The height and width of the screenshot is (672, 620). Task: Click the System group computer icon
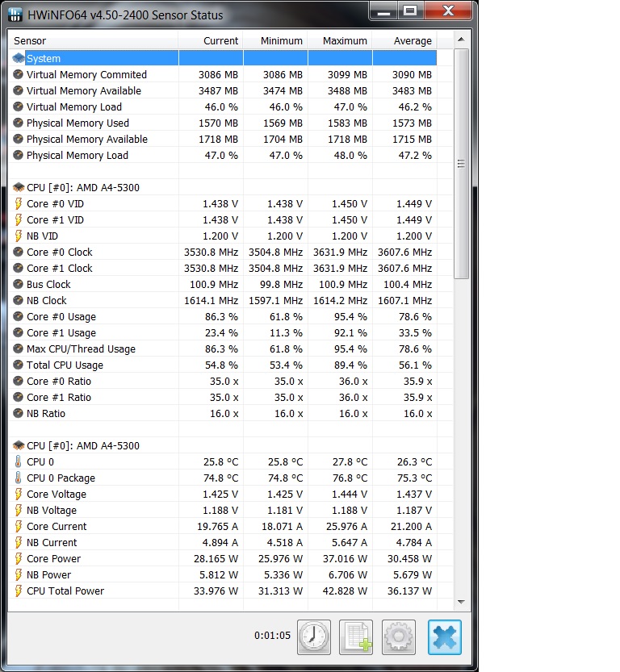tap(19, 58)
